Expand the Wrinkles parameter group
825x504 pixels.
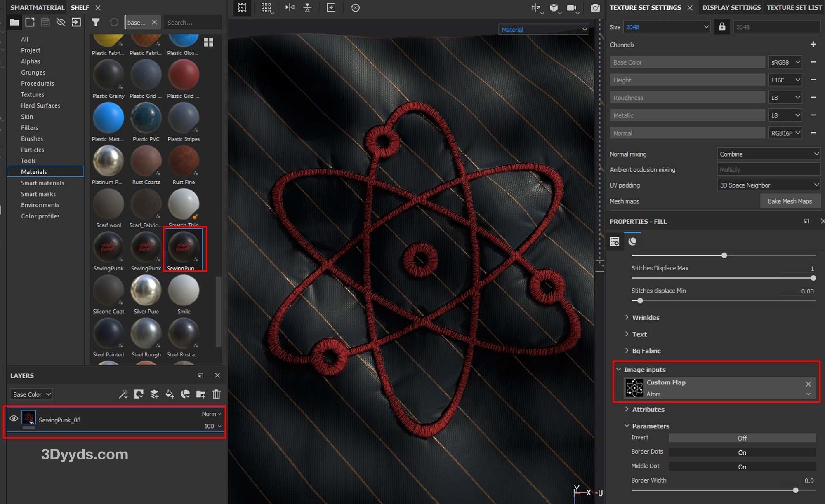pos(645,318)
